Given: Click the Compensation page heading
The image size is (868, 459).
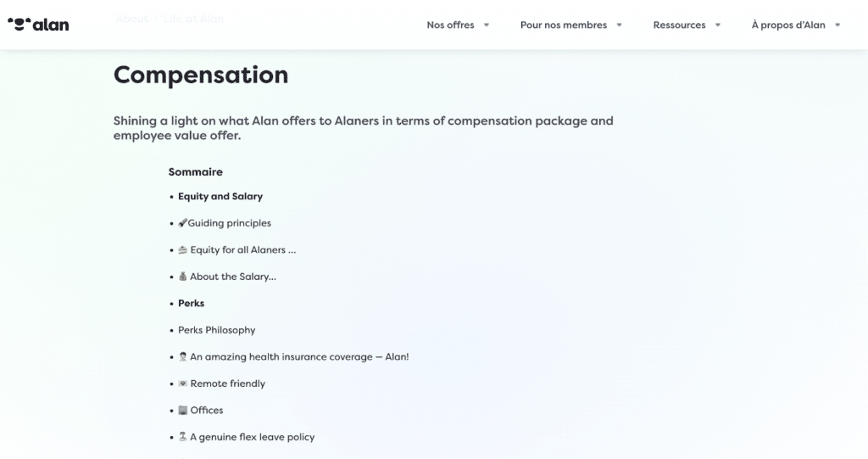Looking at the screenshot, I should (x=201, y=75).
